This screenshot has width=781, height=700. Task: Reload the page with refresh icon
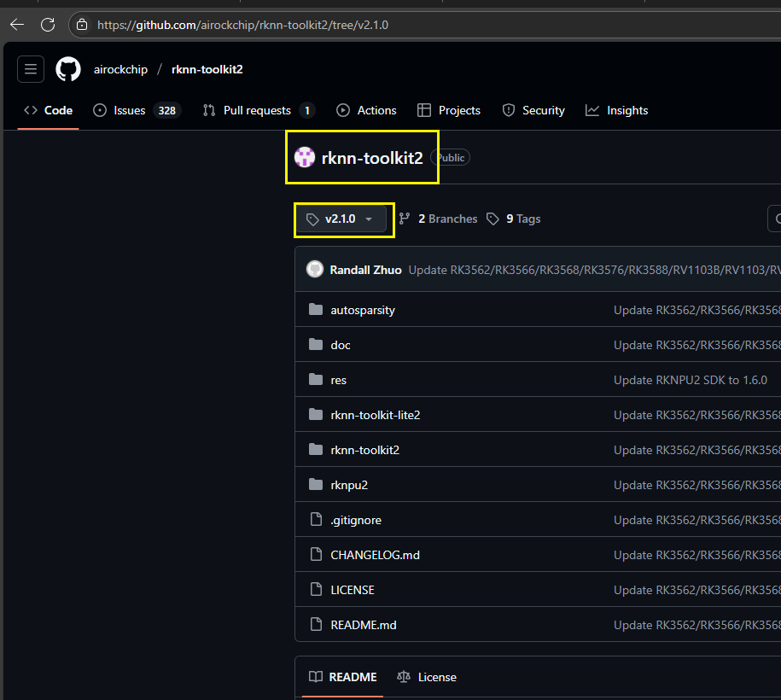48,25
